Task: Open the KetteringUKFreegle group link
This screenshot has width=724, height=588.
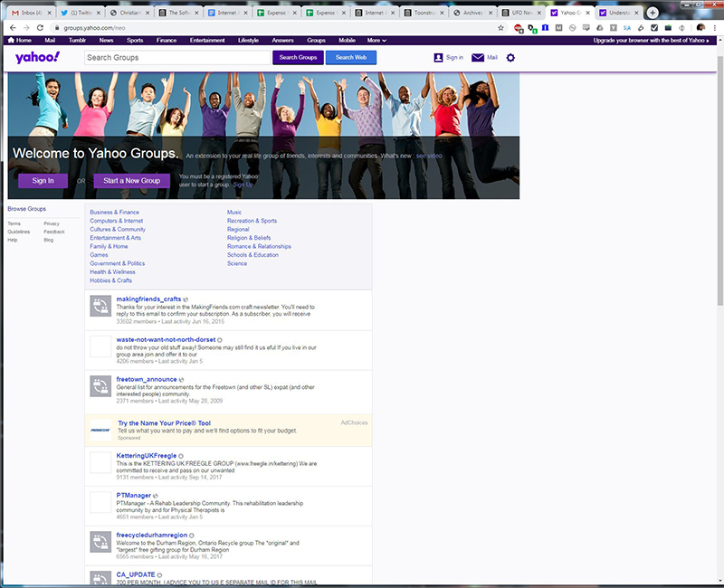Action: [x=147, y=456]
